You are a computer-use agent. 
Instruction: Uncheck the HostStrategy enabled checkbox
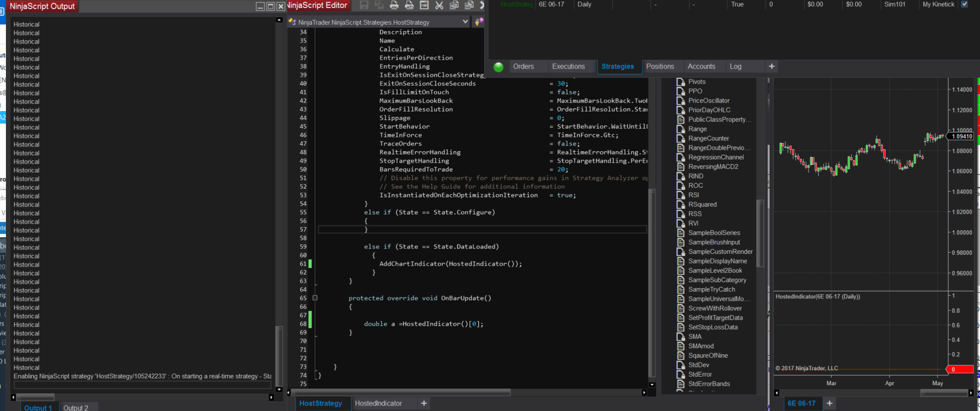(964, 4)
